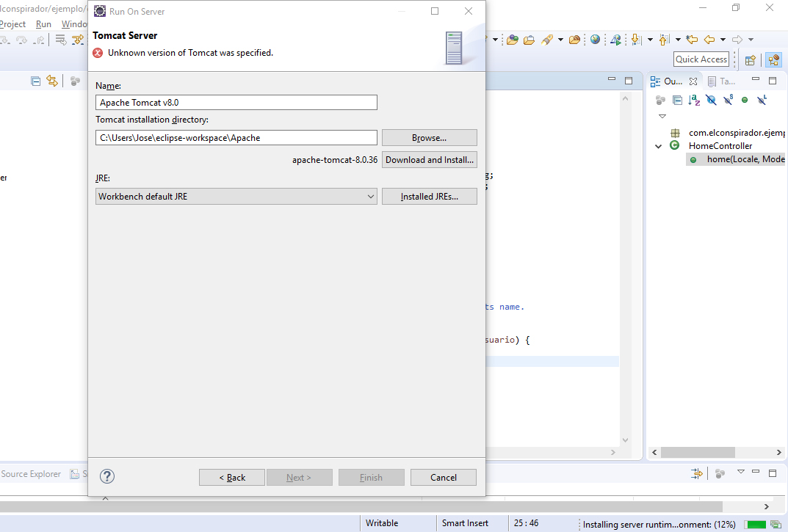
Task: Collapse the HomeController node in Outline
Action: pyautogui.click(x=658, y=146)
